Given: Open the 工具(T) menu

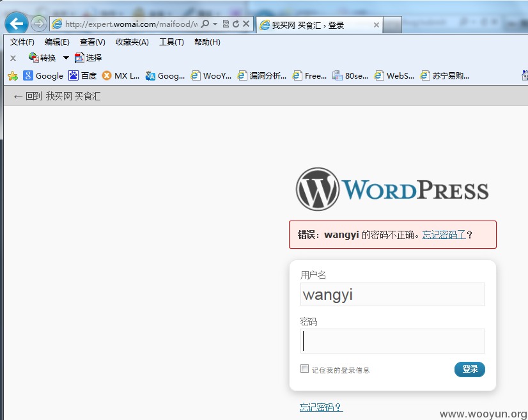Looking at the screenshot, I should [171, 42].
